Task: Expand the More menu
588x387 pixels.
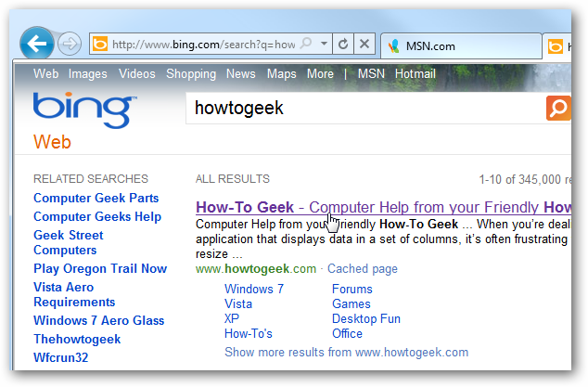Action: pos(320,73)
